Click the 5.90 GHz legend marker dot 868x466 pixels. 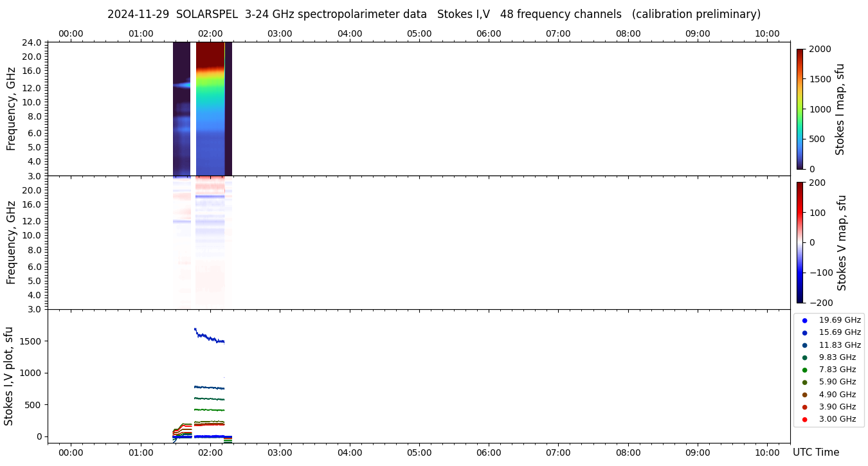(804, 382)
